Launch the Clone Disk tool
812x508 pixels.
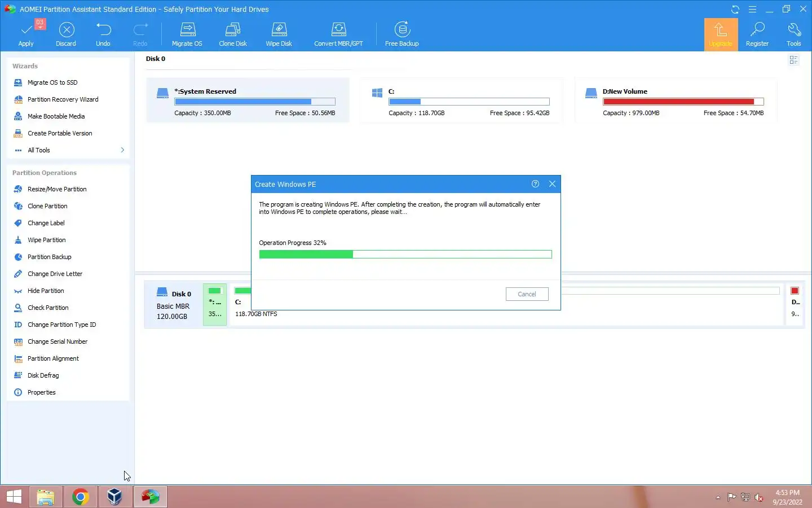(233, 34)
